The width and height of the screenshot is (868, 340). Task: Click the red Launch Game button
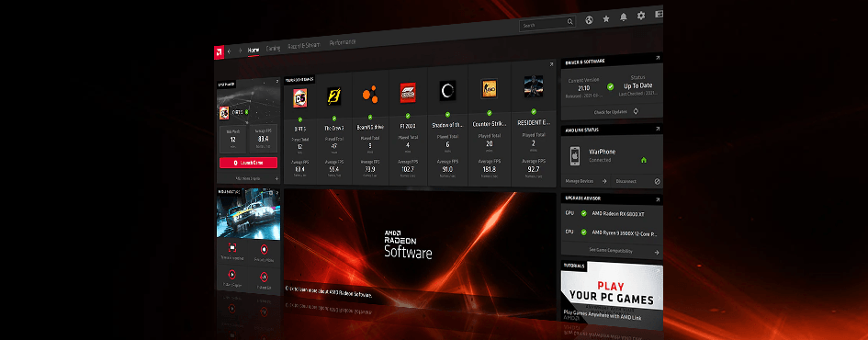[x=249, y=163]
